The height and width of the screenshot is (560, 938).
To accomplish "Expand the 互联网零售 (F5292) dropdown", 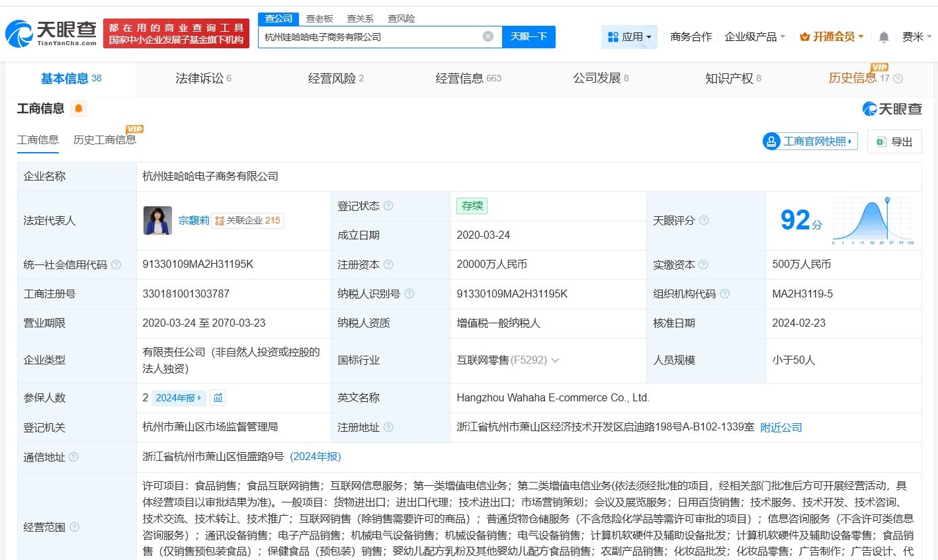I will (x=554, y=360).
